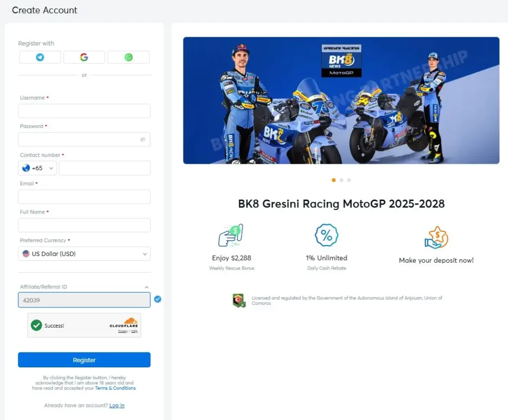Open Cloudflare Privacy link
Viewport: 508px width, 420px height.
(123, 331)
